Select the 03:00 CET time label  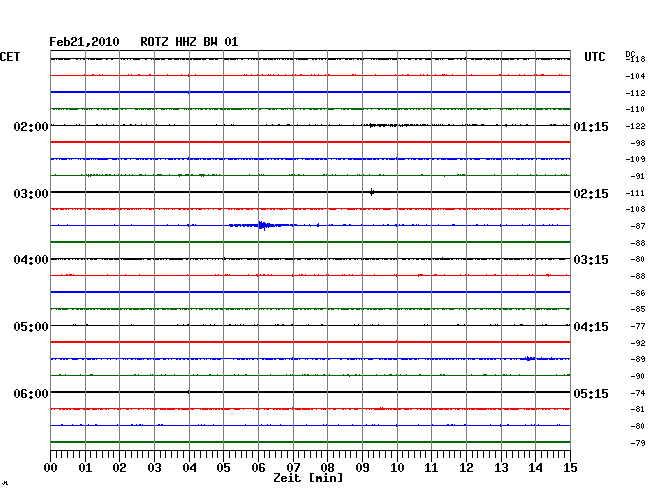coord(31,194)
